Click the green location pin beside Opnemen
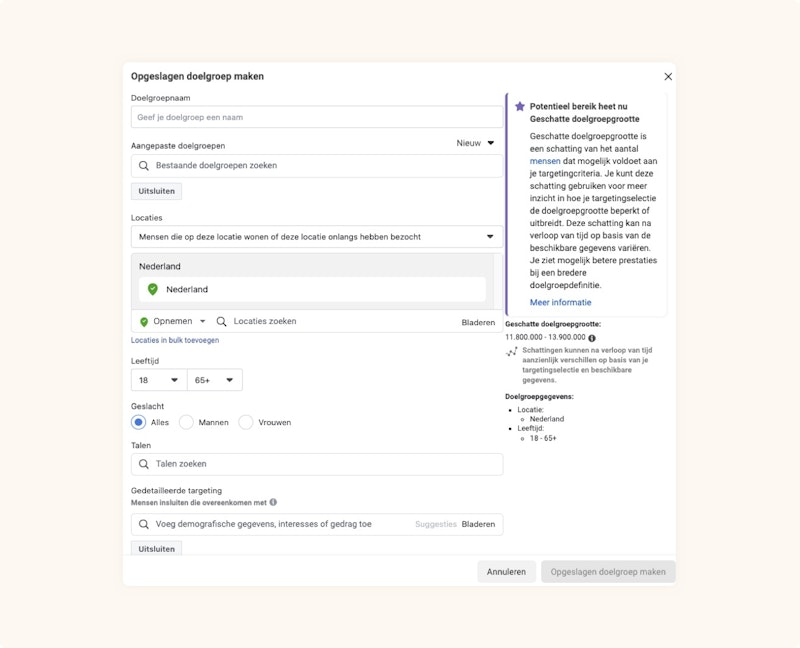800x648 pixels. click(x=143, y=322)
